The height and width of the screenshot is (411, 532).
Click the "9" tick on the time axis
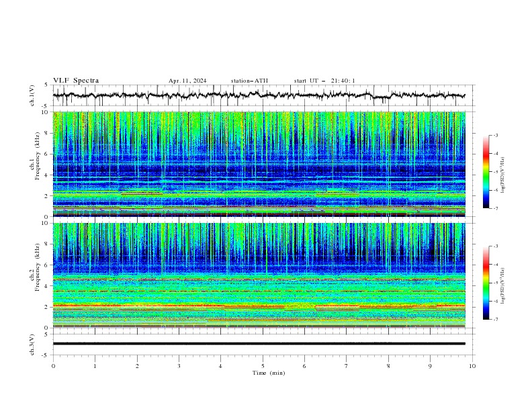click(430, 366)
